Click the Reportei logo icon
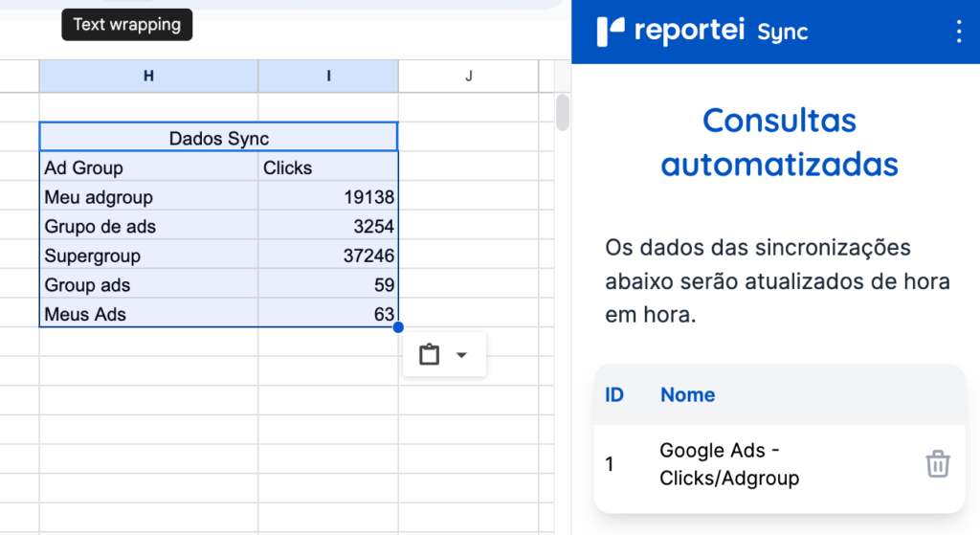 [611, 32]
